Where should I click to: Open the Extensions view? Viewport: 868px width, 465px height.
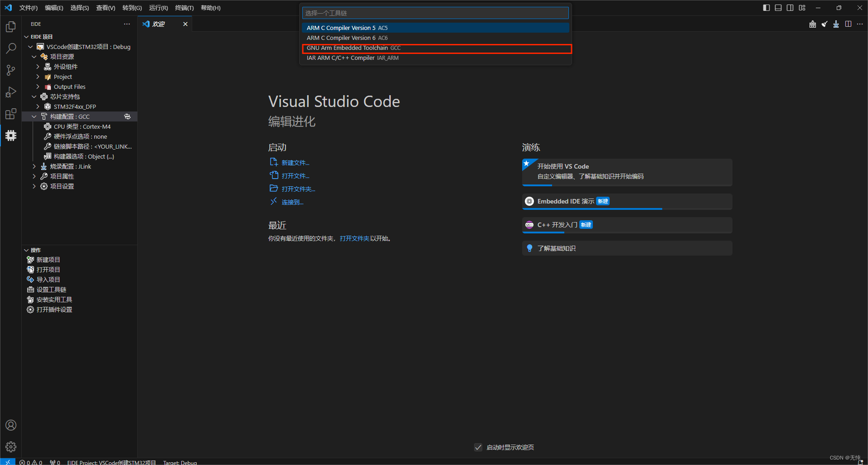pos(11,114)
